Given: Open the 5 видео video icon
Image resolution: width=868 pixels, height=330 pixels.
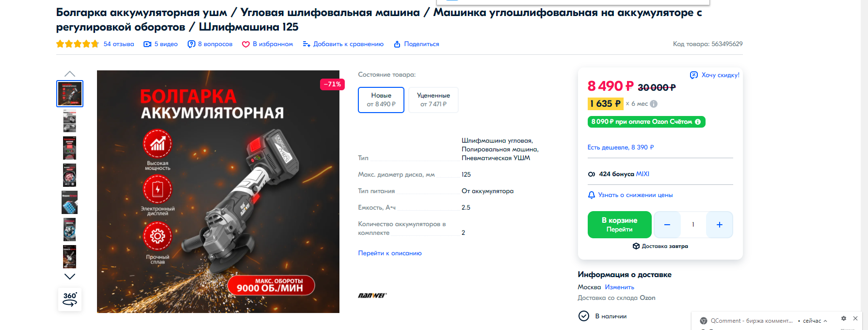Looking at the screenshot, I should (x=147, y=44).
